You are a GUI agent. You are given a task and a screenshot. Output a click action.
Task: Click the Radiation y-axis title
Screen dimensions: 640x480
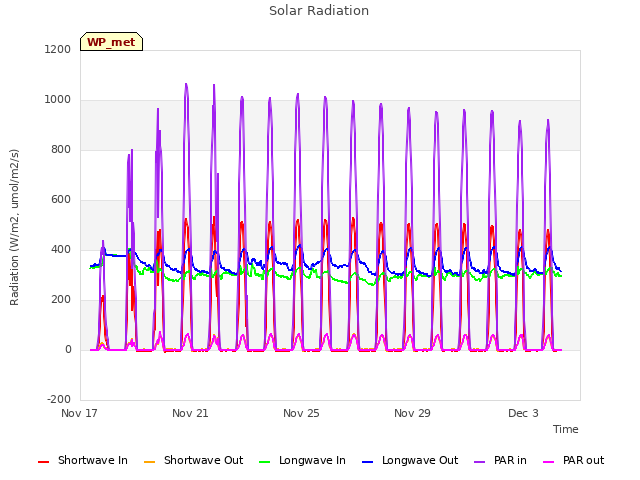pos(14,227)
